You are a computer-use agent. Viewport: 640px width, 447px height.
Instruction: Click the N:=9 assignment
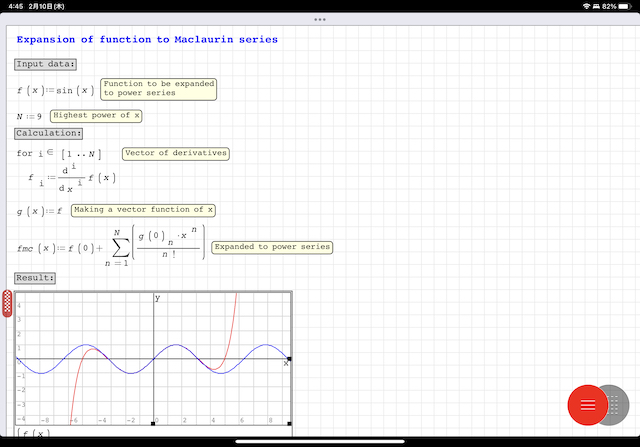[29, 116]
